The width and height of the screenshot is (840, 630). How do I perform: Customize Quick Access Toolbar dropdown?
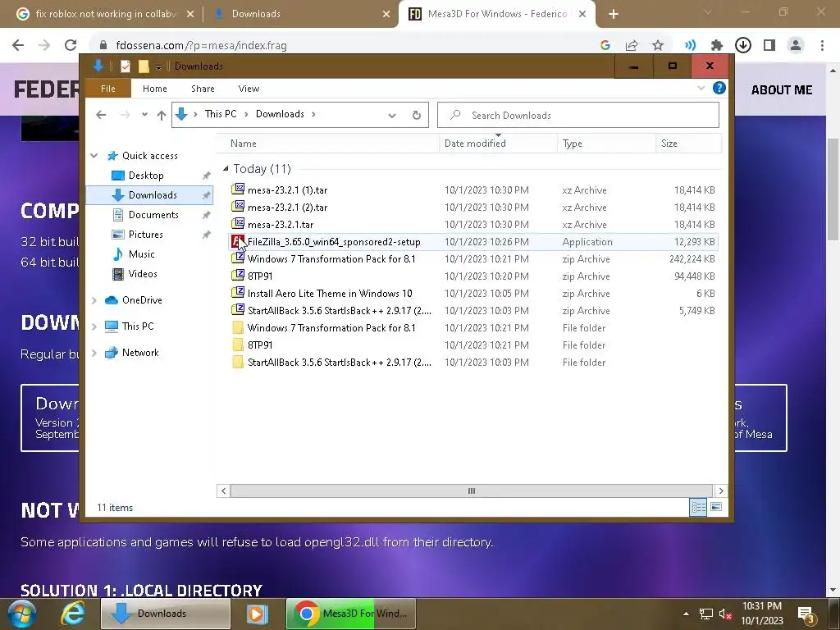pyautogui.click(x=158, y=67)
